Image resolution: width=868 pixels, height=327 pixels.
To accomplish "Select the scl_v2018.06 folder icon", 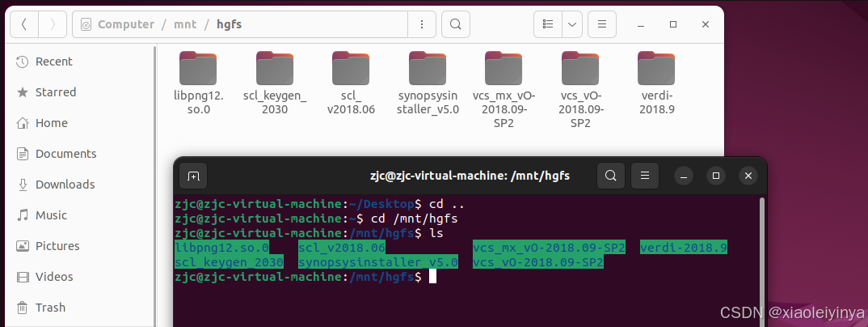I will [x=351, y=68].
